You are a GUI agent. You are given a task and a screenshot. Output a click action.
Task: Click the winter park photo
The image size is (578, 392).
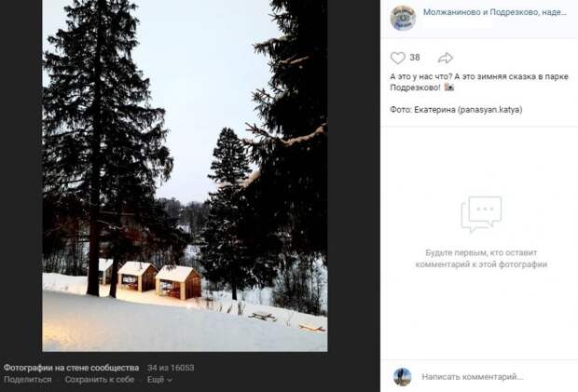tap(185, 176)
